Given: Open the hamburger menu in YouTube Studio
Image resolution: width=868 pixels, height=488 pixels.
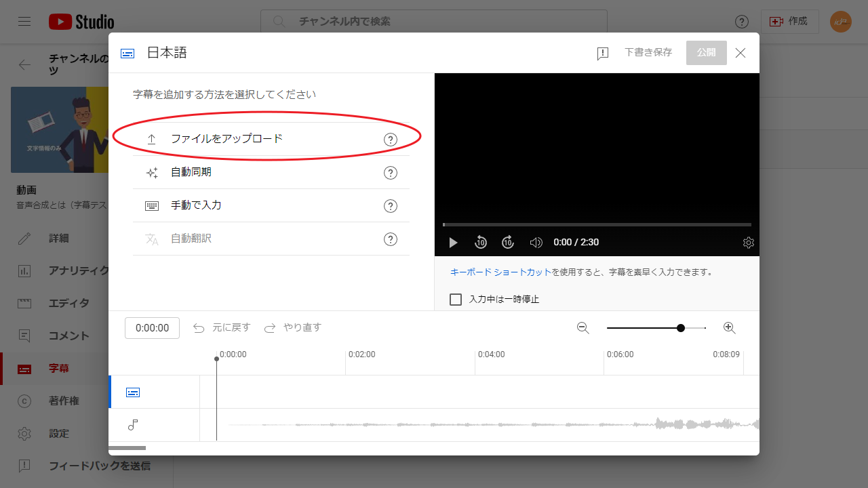Looking at the screenshot, I should (24, 22).
